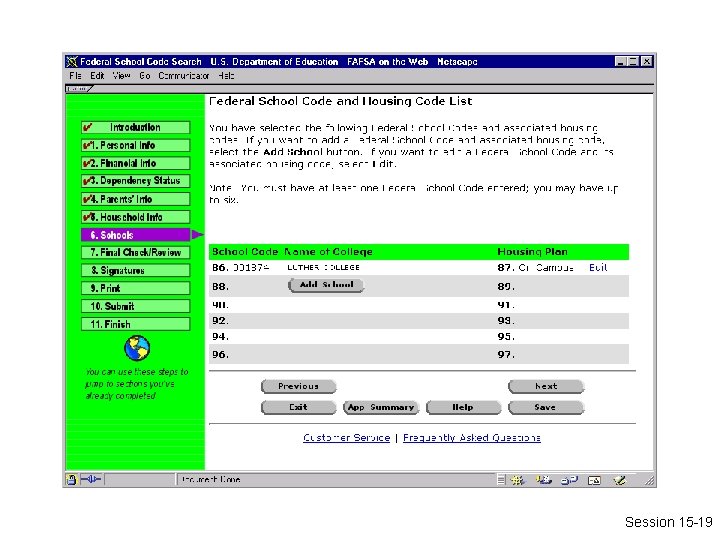Click the Next button

click(546, 386)
